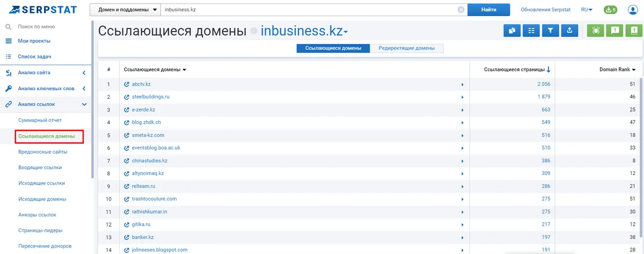The height and width of the screenshot is (254, 644).
Task: Open the inbusiness.kz domain dropdown in title
Action: 304,31
